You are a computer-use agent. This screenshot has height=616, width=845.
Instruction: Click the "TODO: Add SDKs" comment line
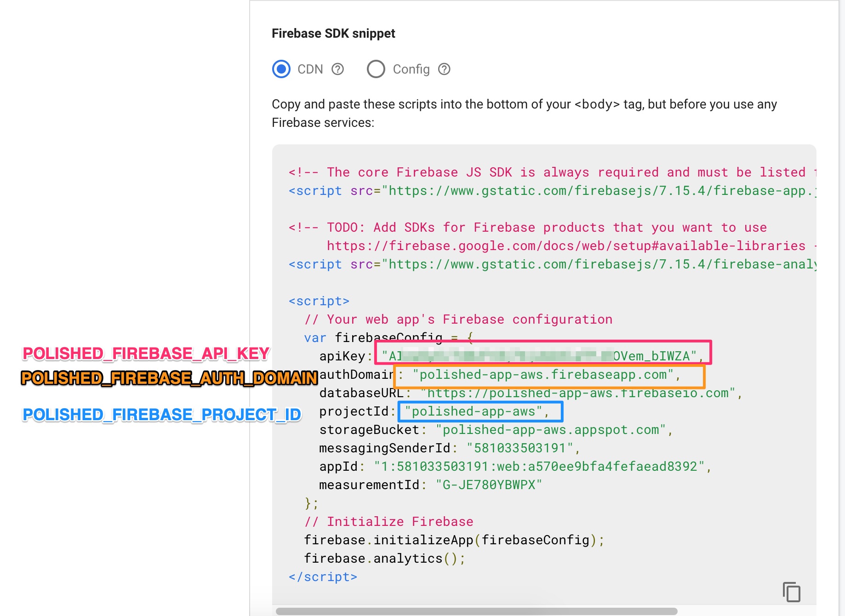tap(528, 228)
